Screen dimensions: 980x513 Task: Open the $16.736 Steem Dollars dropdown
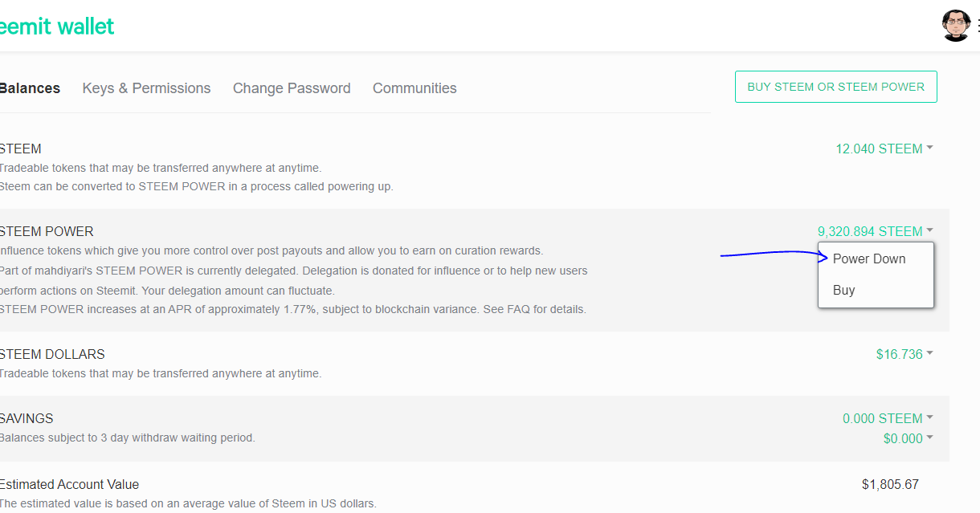pos(904,354)
